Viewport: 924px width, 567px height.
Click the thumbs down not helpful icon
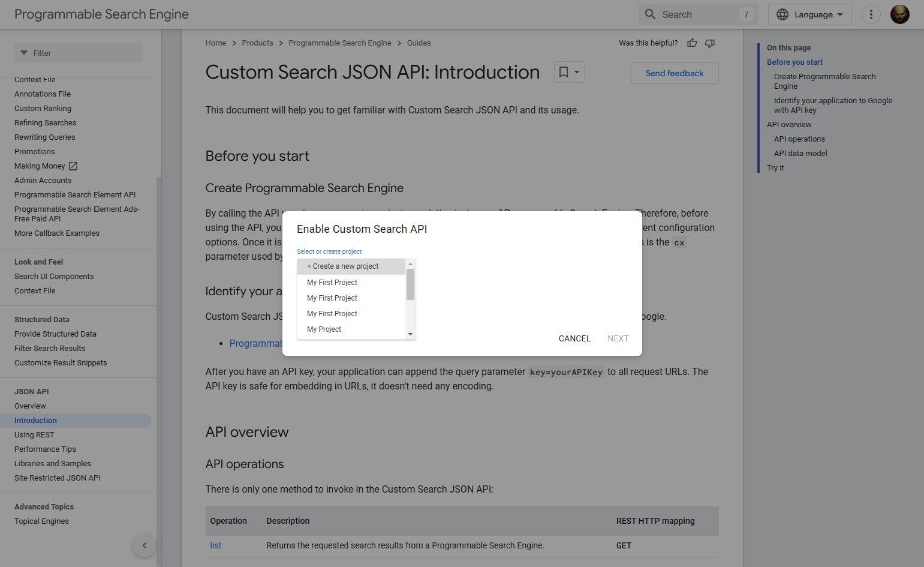pyautogui.click(x=710, y=43)
